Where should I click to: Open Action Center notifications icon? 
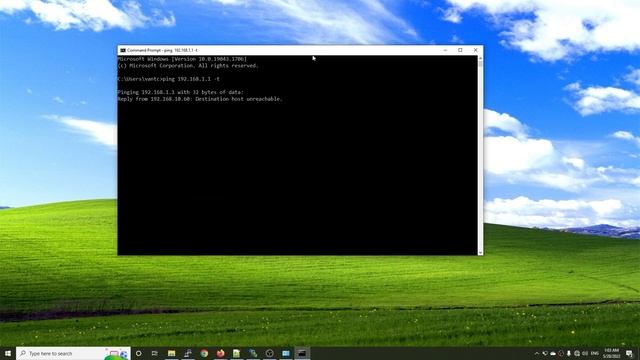pos(629,353)
